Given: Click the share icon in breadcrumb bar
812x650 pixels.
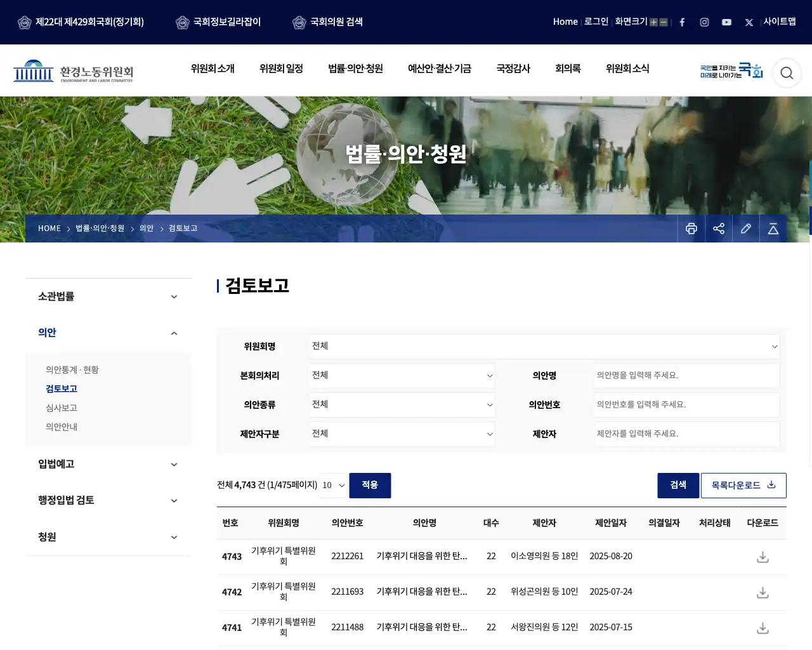Looking at the screenshot, I should point(719,229).
